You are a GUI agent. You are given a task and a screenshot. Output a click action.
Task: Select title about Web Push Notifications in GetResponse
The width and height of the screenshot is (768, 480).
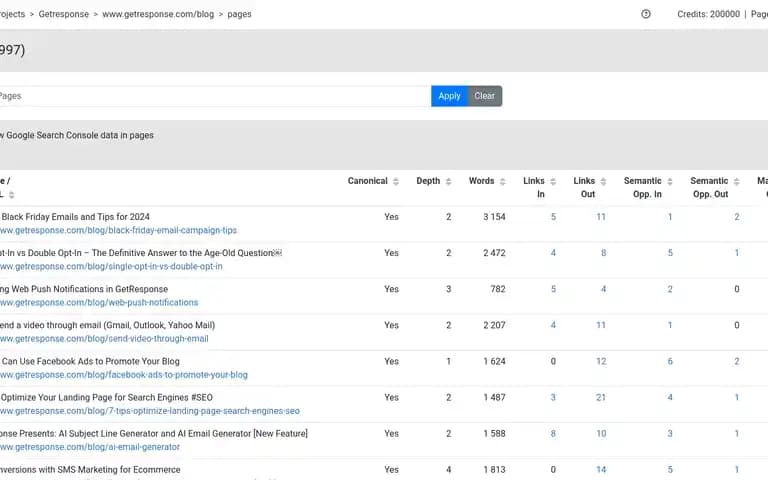click(x=84, y=289)
